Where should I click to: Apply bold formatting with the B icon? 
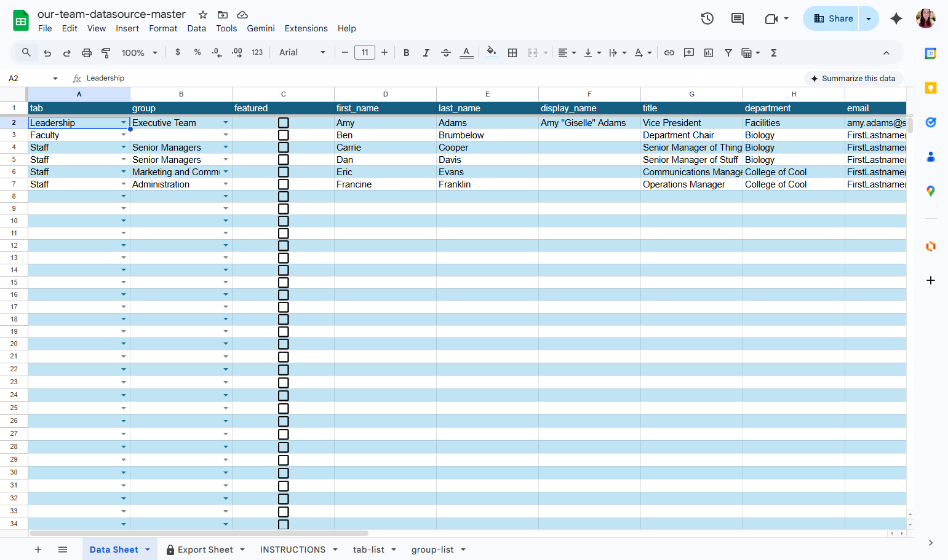tap(406, 53)
